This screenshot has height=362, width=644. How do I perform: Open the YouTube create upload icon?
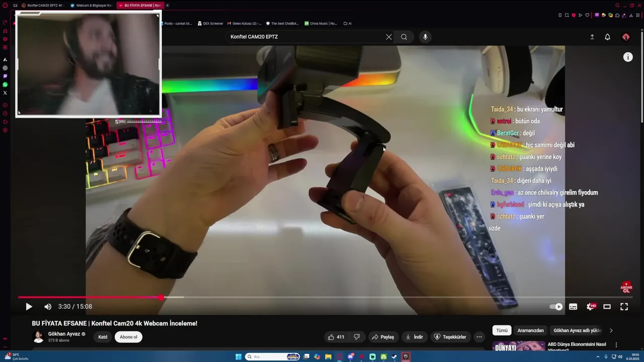point(592,37)
